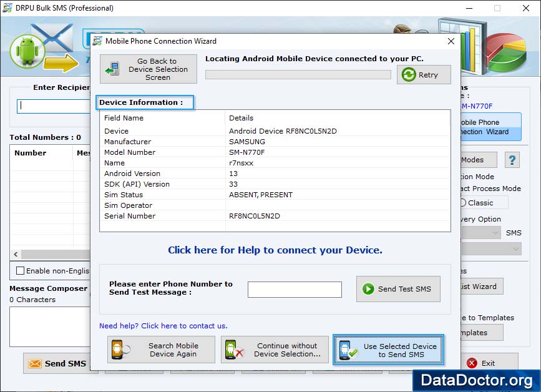541x392 pixels.
Task: Click the red X icon on Exit button
Action: pyautogui.click(x=472, y=363)
